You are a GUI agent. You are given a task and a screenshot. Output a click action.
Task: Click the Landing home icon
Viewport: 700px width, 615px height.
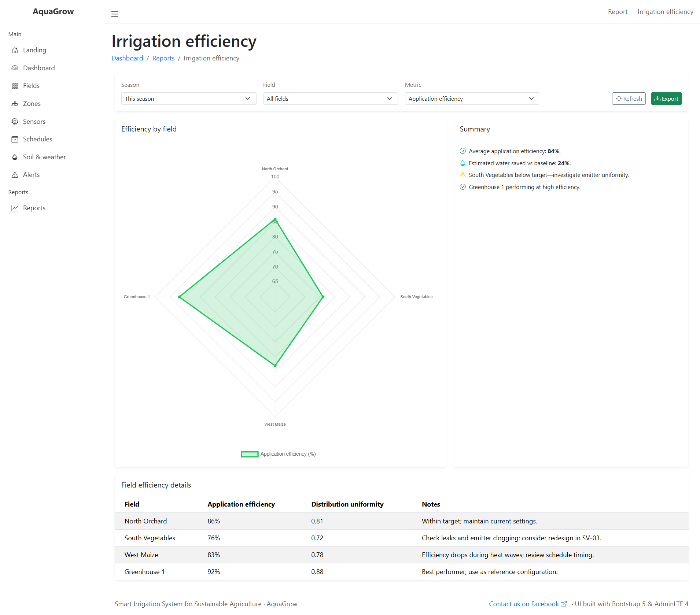[15, 50]
